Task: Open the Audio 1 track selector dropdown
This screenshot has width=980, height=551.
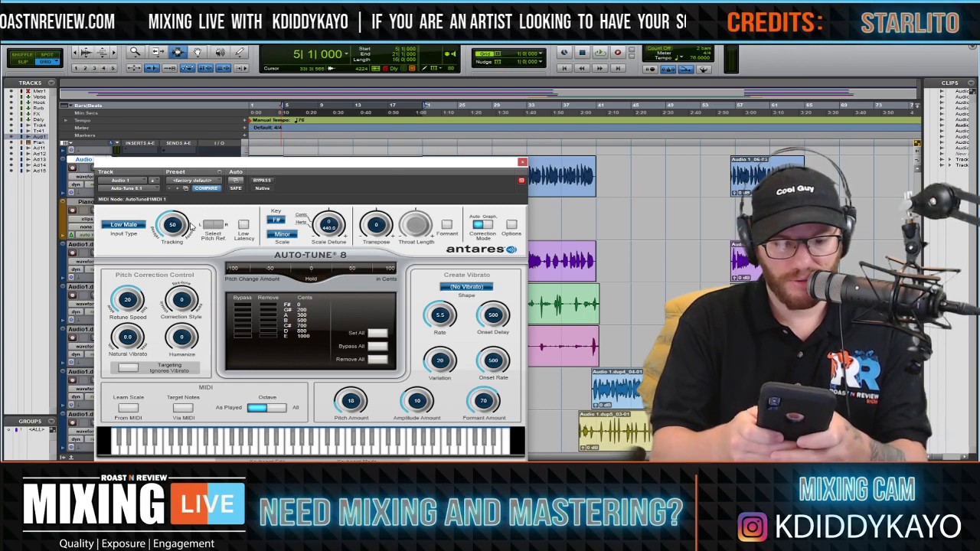Action: click(122, 181)
